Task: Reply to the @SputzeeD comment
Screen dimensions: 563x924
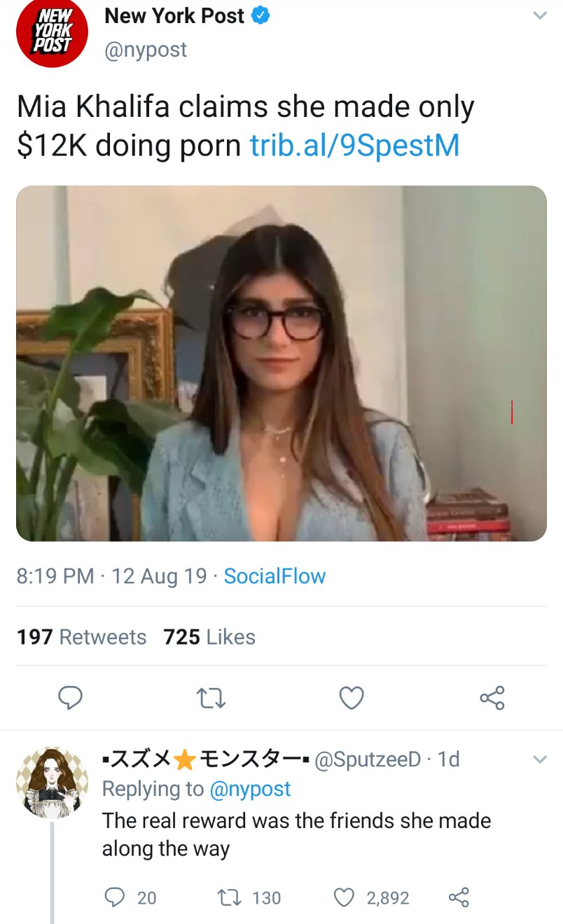Action: pos(115,897)
